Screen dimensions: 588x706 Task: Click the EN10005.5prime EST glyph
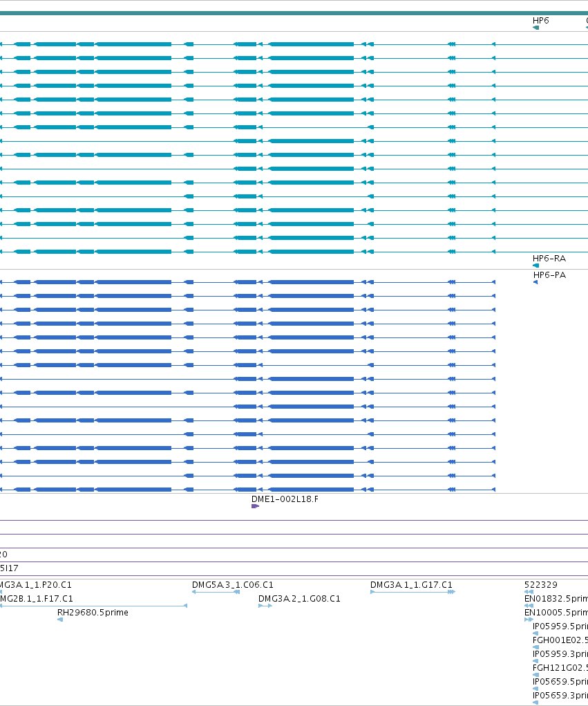point(529,620)
